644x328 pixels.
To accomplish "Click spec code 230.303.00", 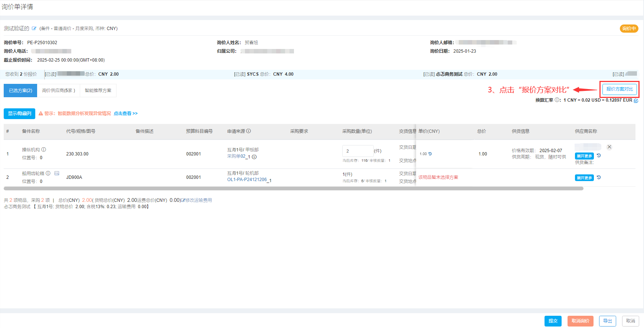I will coord(77,154).
